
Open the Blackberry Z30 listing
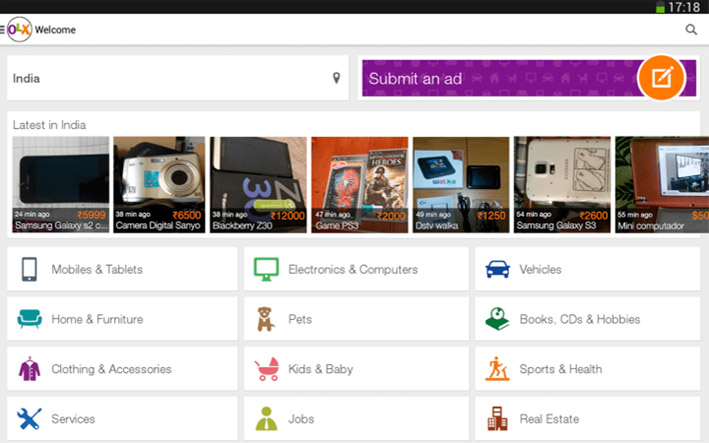[x=258, y=184]
